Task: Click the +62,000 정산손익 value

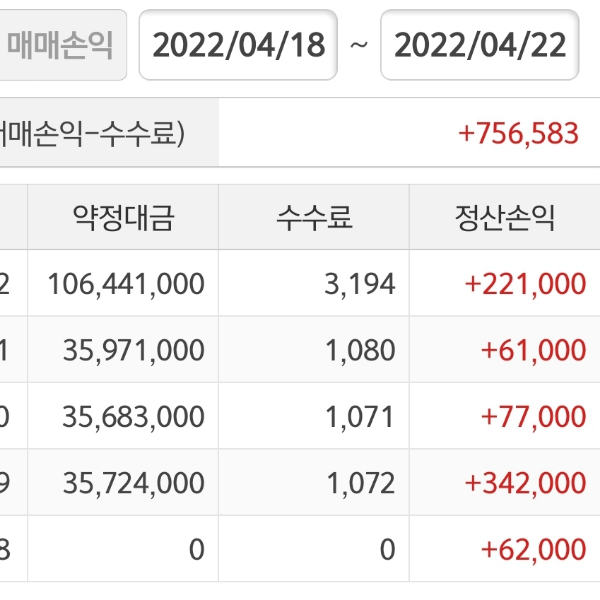Action: coord(533,549)
